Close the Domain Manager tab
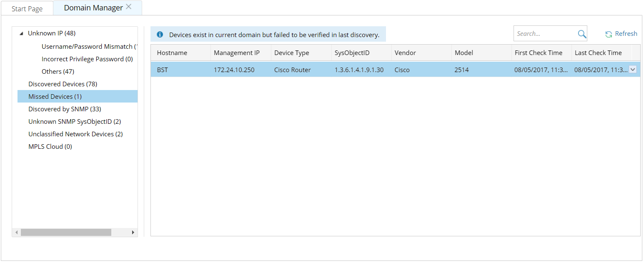The width and height of the screenshot is (644, 263). [x=129, y=7]
